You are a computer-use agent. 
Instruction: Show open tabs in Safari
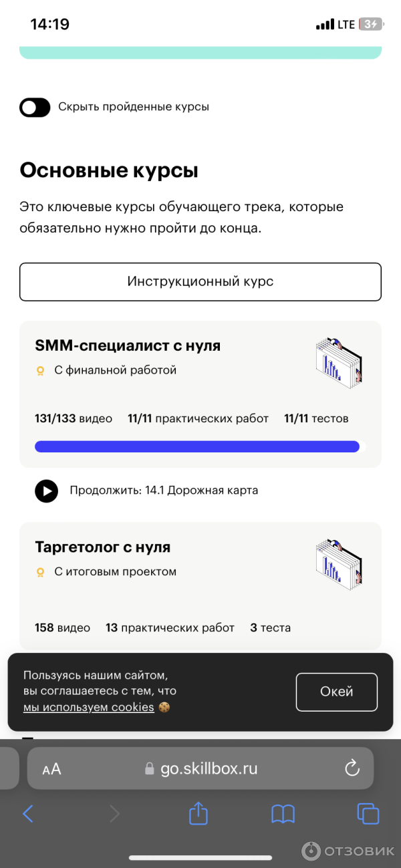pos(368,813)
